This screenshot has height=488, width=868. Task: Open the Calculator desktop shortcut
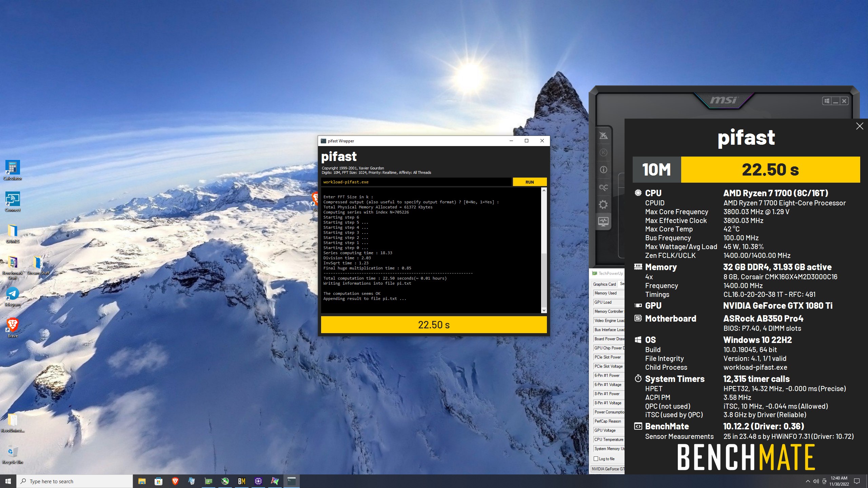pos(13,170)
